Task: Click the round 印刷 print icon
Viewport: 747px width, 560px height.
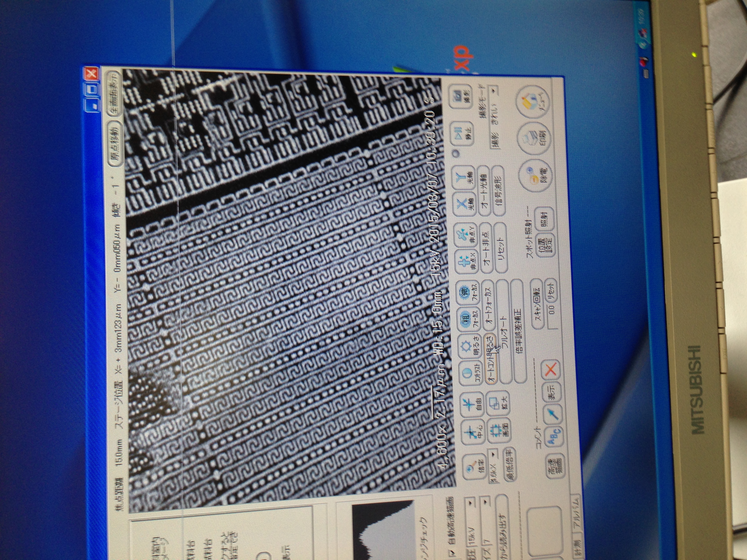Action: point(534,138)
